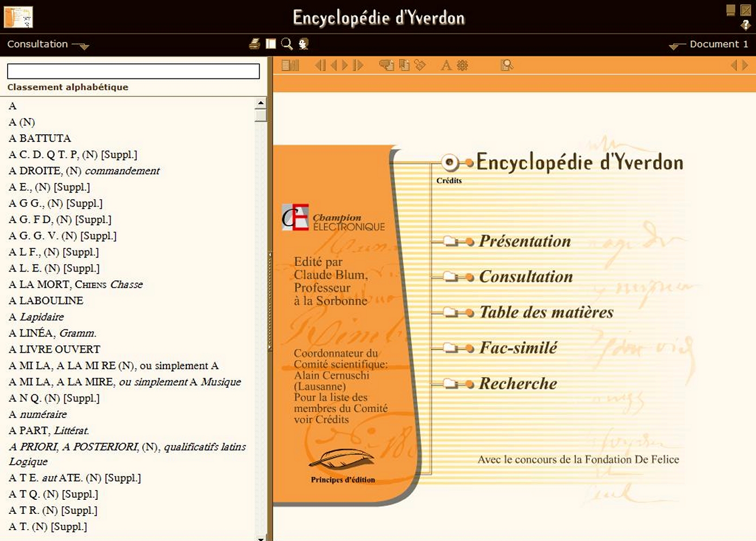Expand the Consultation dropdown menu
The height and width of the screenshot is (541, 756).
(x=48, y=44)
